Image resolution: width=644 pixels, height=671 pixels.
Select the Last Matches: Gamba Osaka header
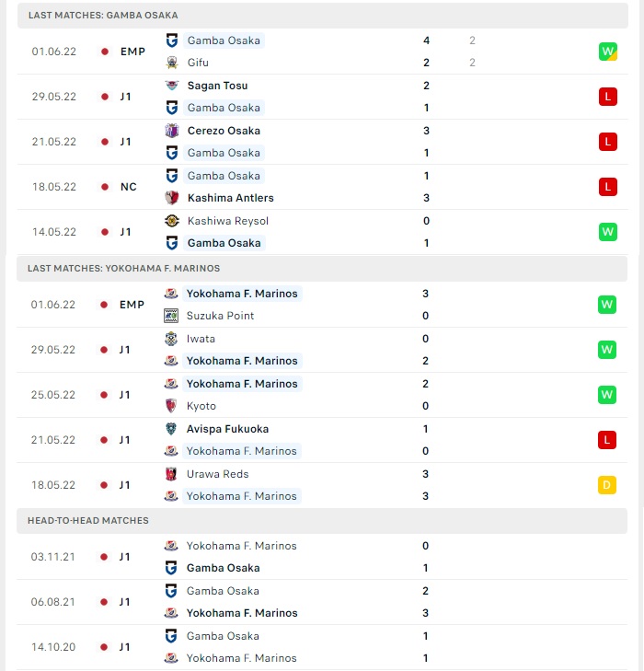(323, 16)
